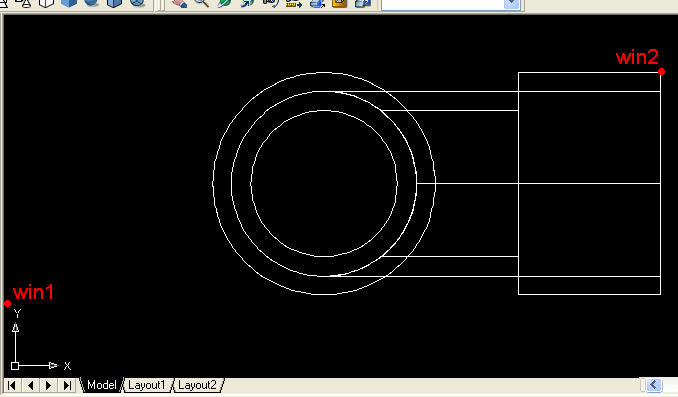Click the yellow ruler distance measure icon
This screenshot has width=678, height=397.
[294, 3]
